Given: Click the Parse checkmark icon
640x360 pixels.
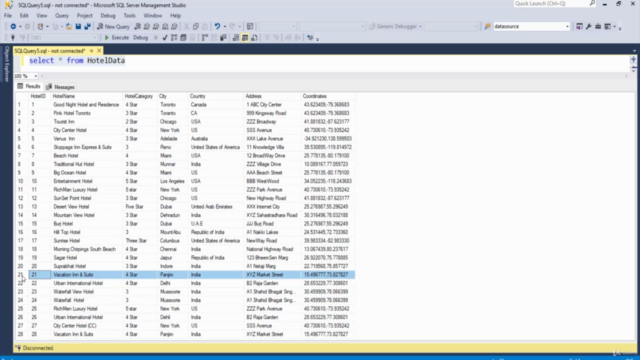Looking at the screenshot, I should 165,38.
